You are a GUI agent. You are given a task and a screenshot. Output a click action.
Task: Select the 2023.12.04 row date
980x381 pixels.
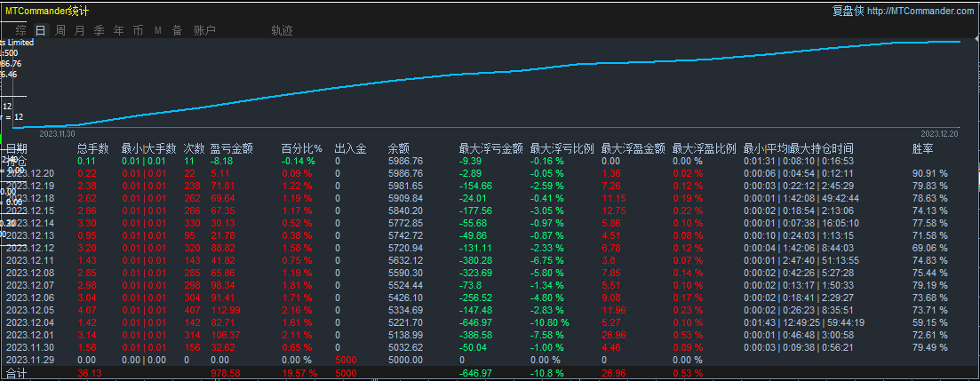[30, 322]
